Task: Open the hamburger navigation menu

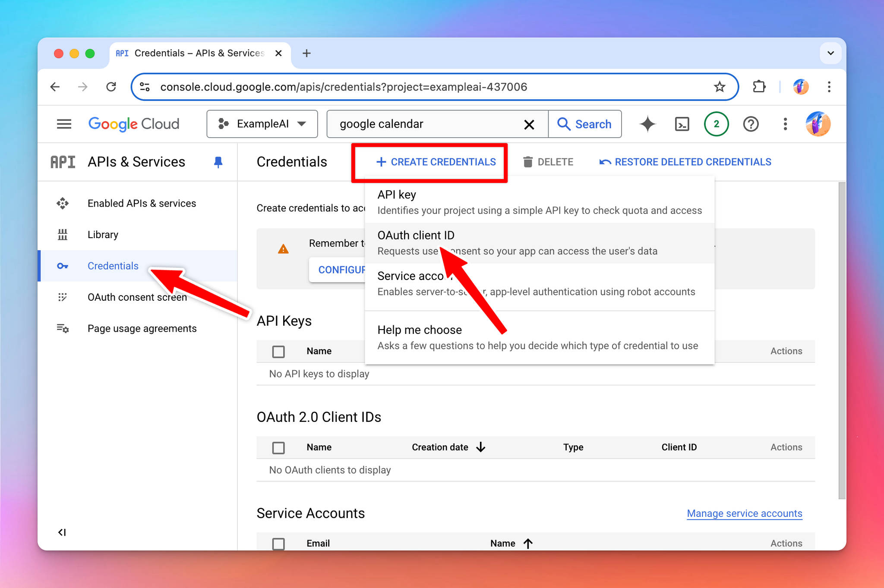Action: click(x=64, y=124)
